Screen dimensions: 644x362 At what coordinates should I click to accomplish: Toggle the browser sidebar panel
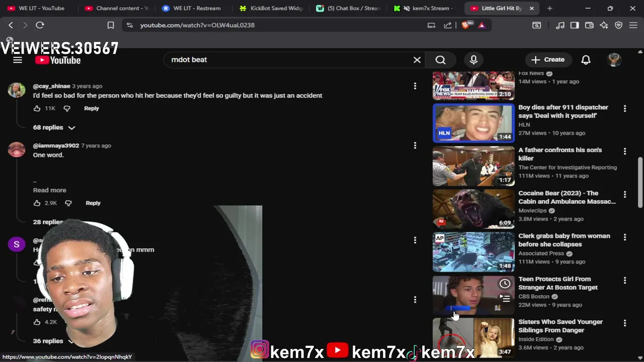click(575, 25)
